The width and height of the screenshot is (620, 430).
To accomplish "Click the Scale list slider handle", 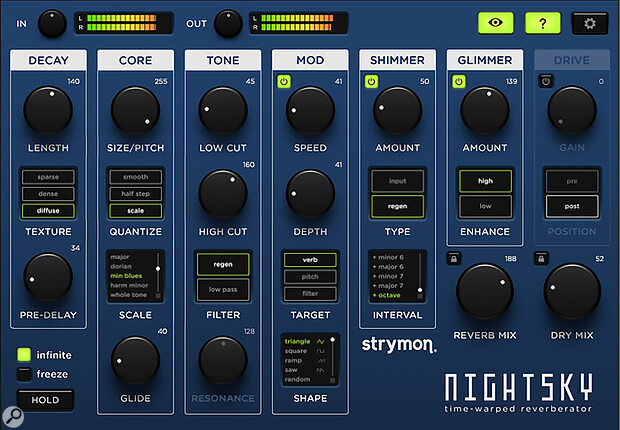I will (x=158, y=269).
